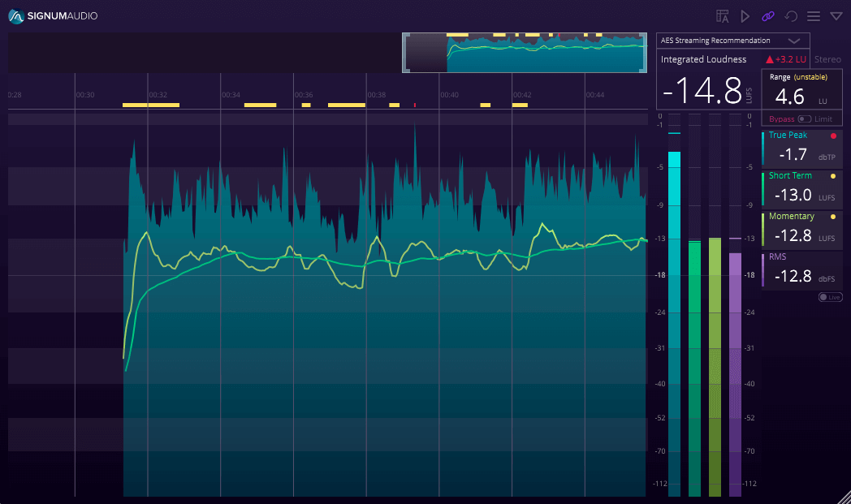
Task: Click the red True Peak alert indicator
Action: pos(834,136)
